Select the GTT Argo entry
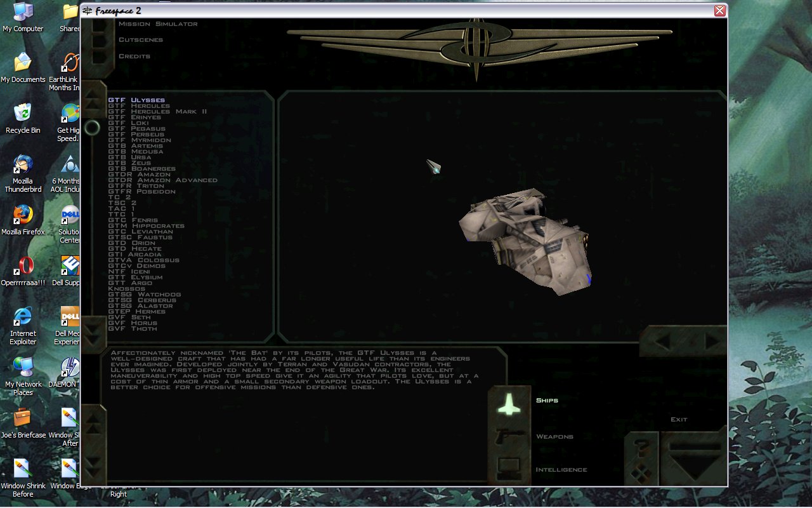 click(130, 283)
